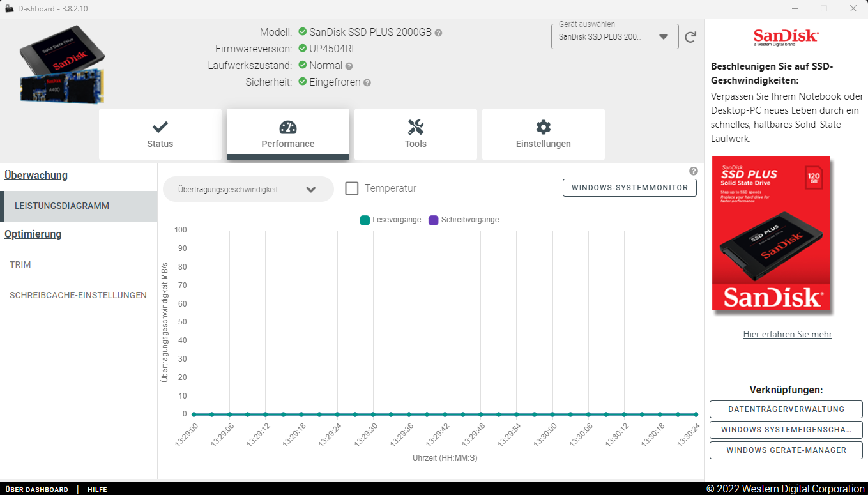Click help icon next to Modell name

click(439, 33)
